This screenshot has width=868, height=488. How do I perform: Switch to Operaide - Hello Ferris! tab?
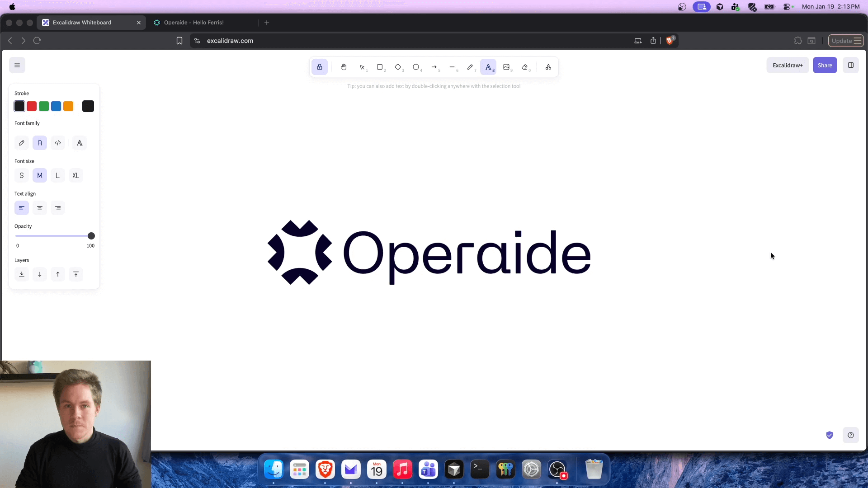[194, 23]
